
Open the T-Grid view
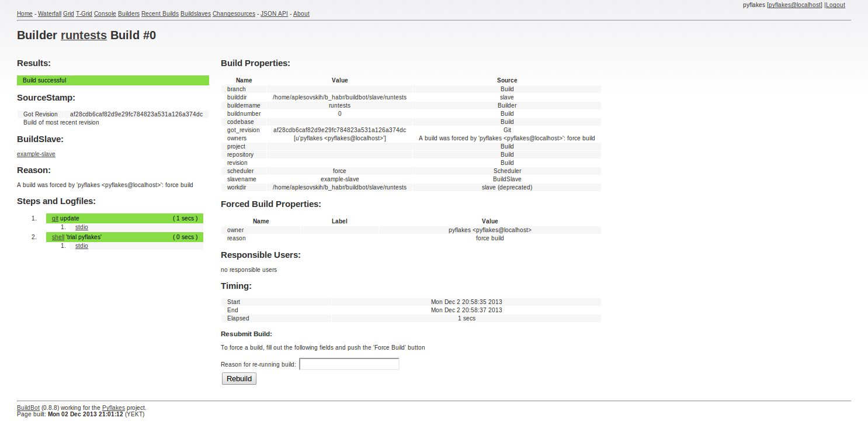click(x=84, y=13)
